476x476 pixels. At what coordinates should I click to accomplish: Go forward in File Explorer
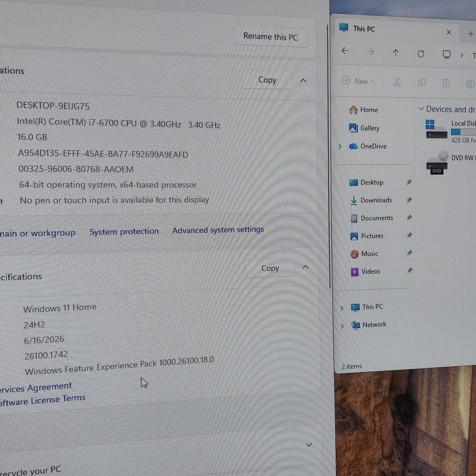click(370, 52)
